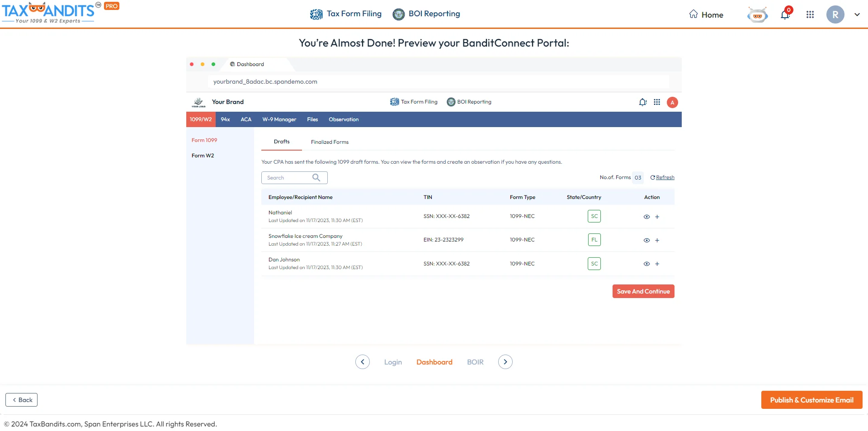
Task: Click the Dan Johnson recipient name
Action: [284, 260]
